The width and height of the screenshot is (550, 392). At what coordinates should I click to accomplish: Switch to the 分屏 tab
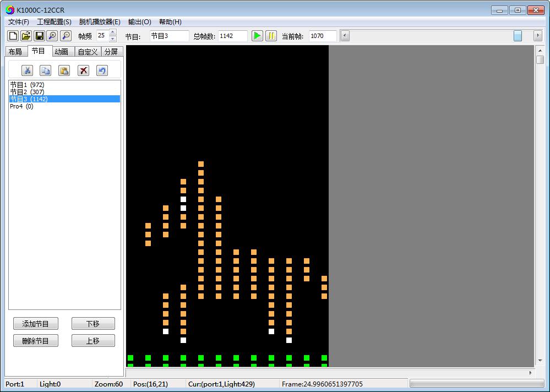pyautogui.click(x=112, y=52)
